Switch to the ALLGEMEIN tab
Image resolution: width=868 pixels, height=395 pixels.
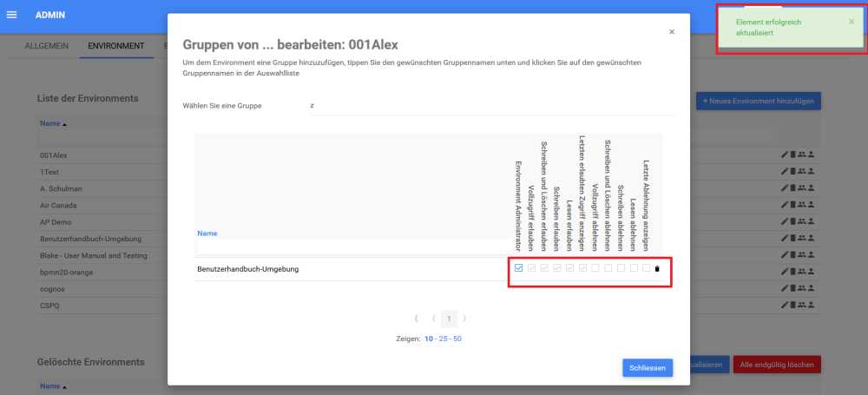coord(47,45)
